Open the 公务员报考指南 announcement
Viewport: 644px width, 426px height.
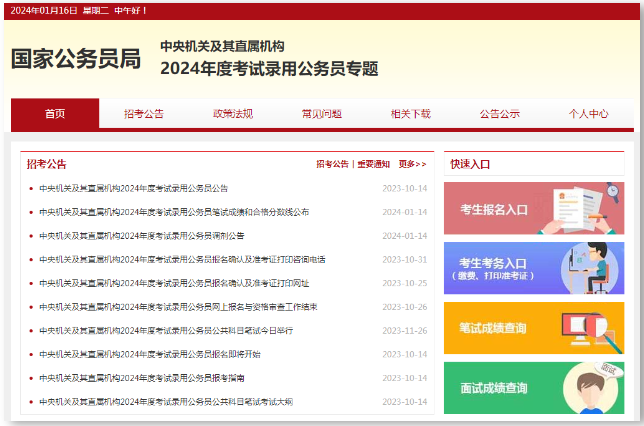[x=142, y=378]
